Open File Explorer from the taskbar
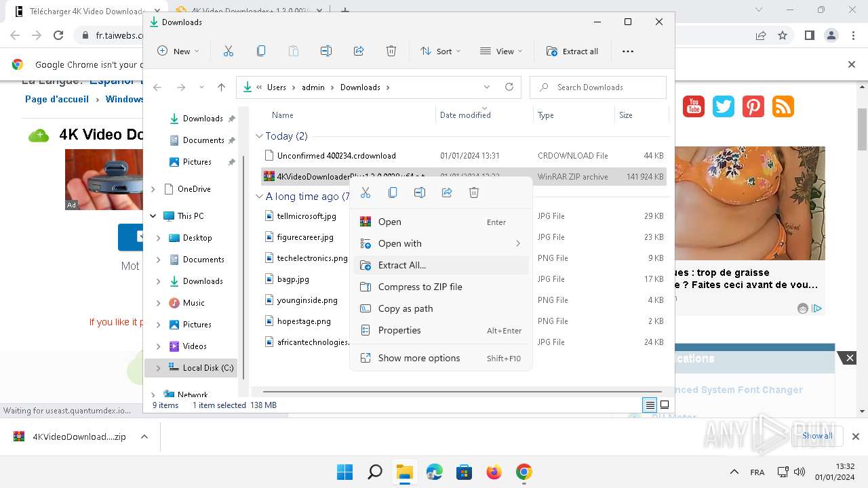Image resolution: width=868 pixels, height=488 pixels. click(404, 472)
